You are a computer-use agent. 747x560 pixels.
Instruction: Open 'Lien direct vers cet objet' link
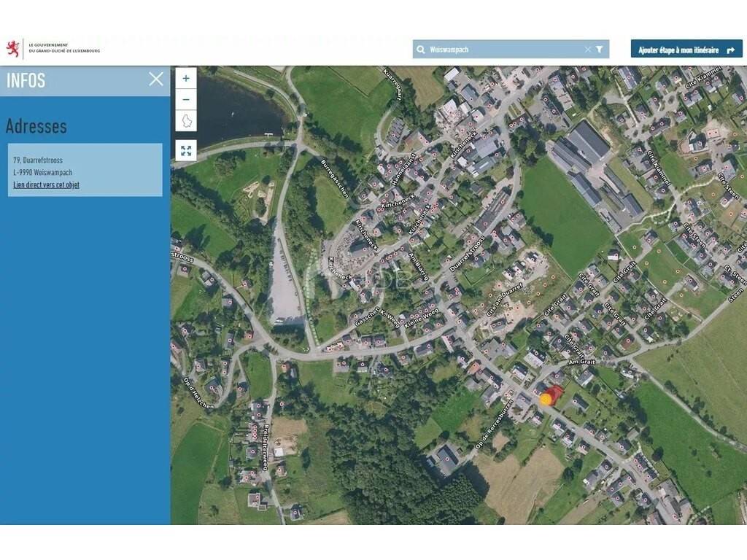click(x=46, y=185)
